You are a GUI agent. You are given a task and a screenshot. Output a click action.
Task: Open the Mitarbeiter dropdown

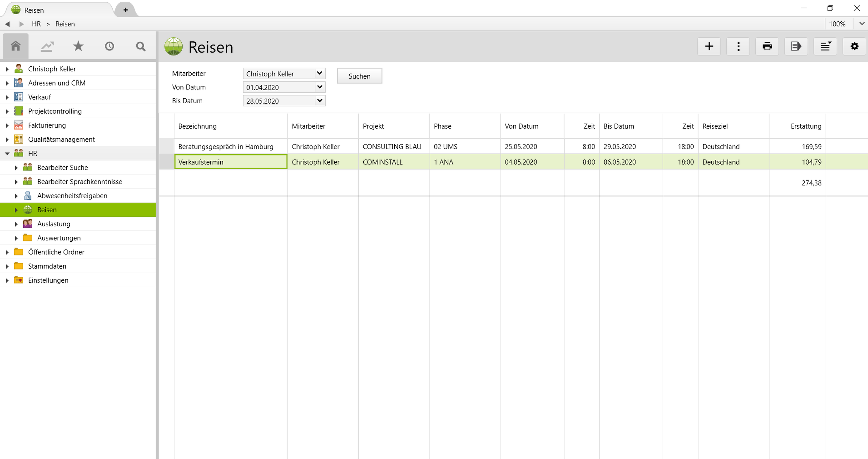point(320,73)
